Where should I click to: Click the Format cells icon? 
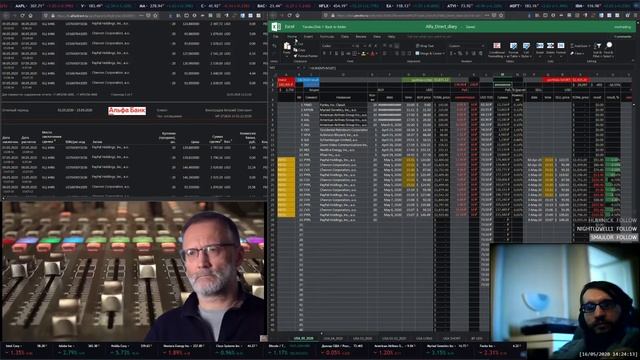pos(561,45)
